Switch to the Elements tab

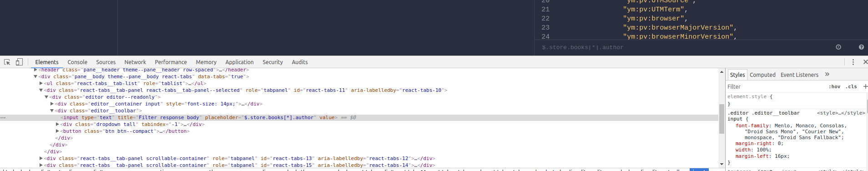[47, 62]
